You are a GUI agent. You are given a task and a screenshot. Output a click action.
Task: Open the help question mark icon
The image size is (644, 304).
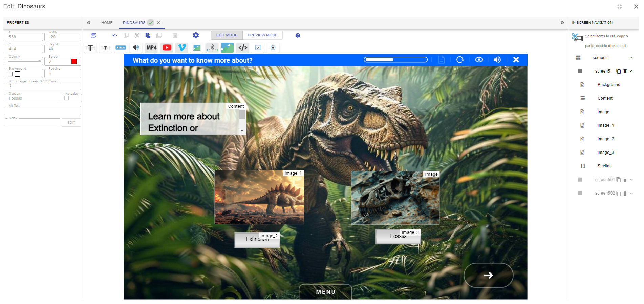(x=298, y=35)
